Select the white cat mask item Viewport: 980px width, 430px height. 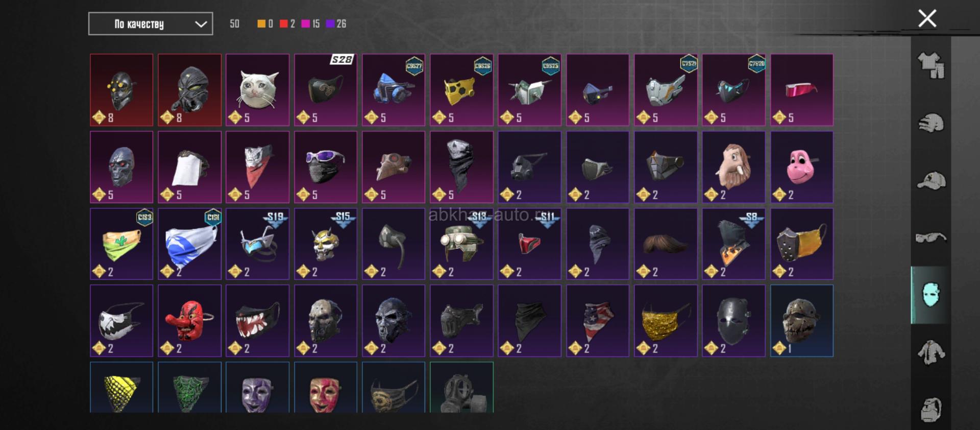pyautogui.click(x=258, y=90)
